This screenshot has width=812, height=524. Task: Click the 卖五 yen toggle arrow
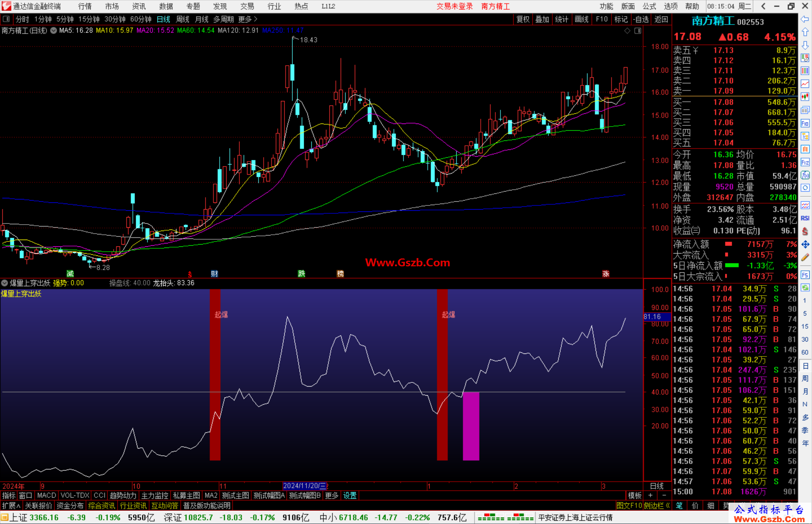[695, 50]
